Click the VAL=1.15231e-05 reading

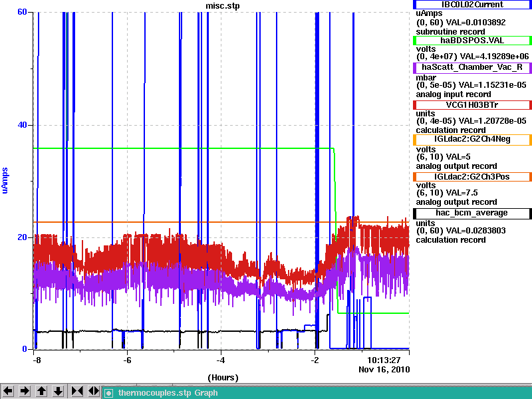point(493,85)
